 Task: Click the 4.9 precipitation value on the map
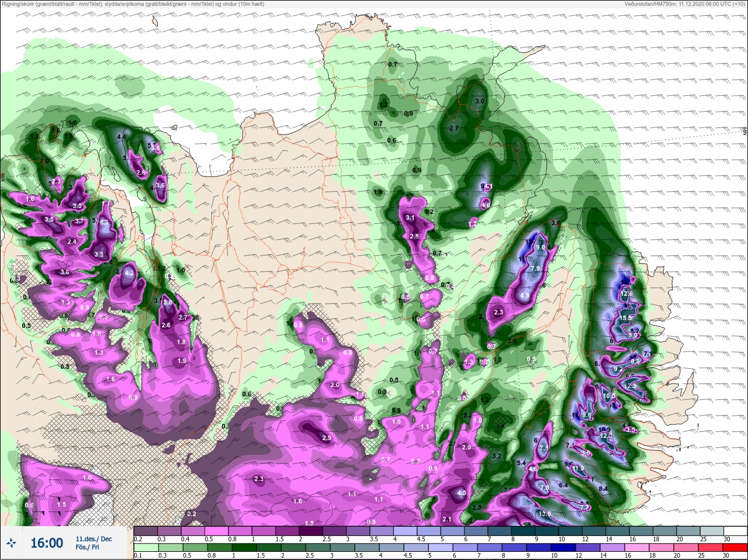pos(525,296)
